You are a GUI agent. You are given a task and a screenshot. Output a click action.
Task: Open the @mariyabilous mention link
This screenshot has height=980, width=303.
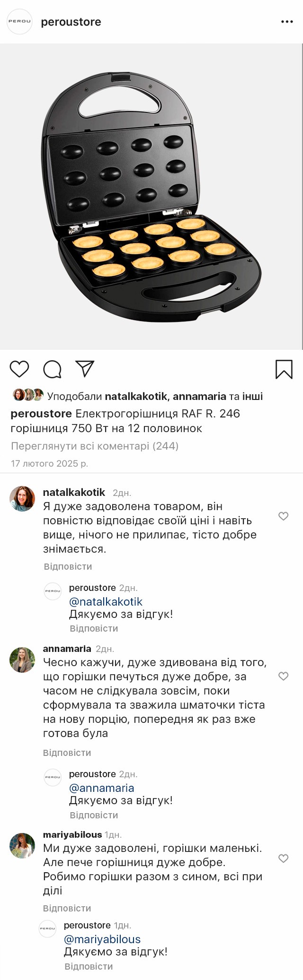pyautogui.click(x=102, y=939)
